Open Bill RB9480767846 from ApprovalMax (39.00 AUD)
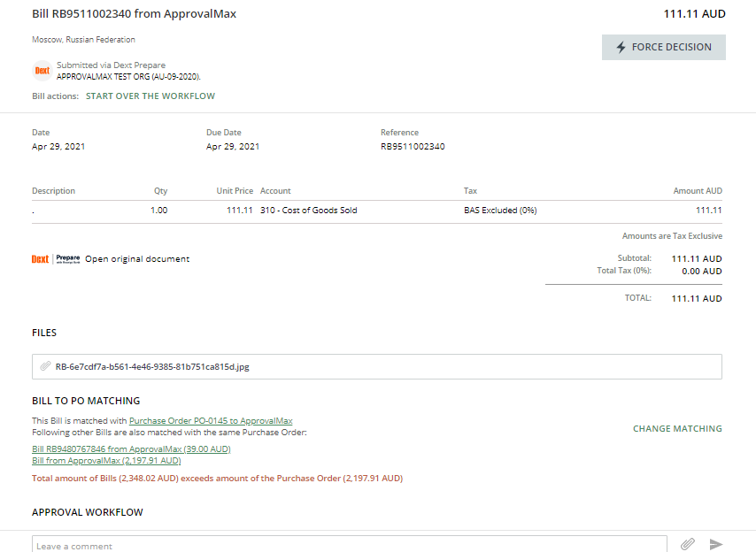 tap(131, 448)
